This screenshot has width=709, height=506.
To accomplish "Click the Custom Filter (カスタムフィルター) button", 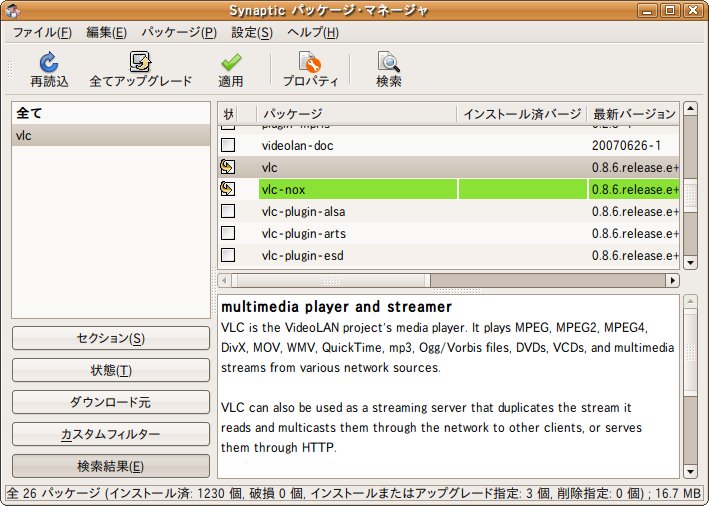I will click(111, 434).
